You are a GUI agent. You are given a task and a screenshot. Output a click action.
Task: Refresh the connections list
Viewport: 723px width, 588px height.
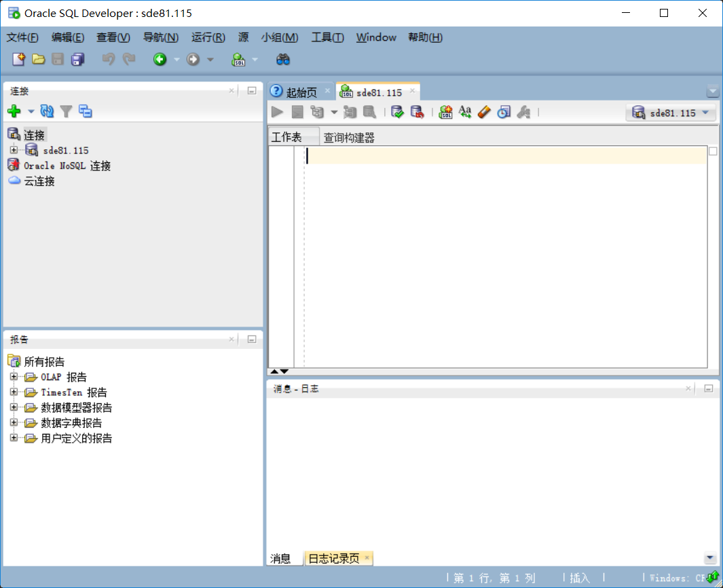pos(47,111)
